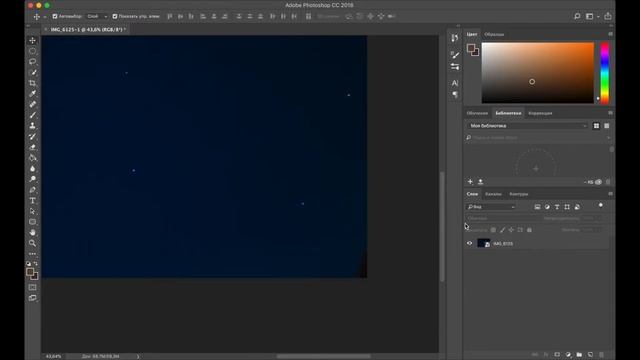Select the Eyedropper tool
Screen dimensions: 640x360
[x=32, y=93]
